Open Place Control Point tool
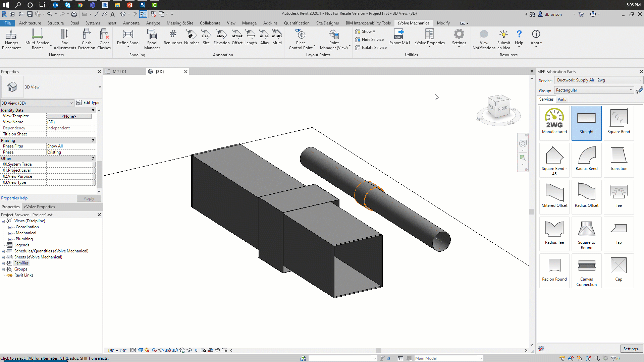644x362 pixels. point(301,39)
